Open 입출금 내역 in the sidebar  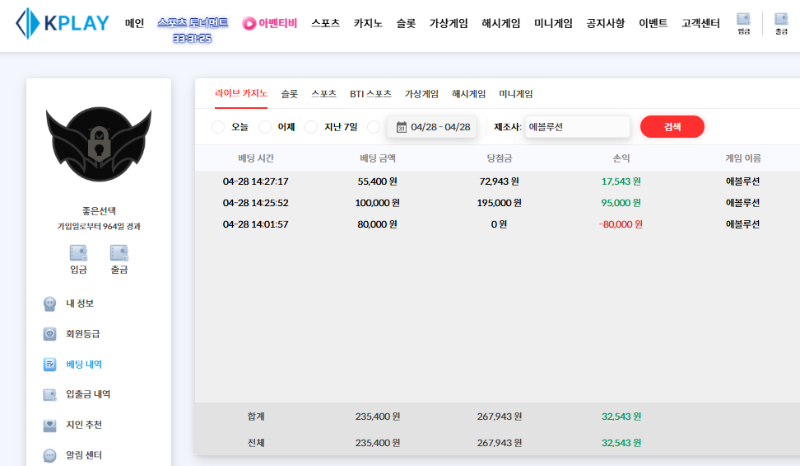(x=87, y=395)
